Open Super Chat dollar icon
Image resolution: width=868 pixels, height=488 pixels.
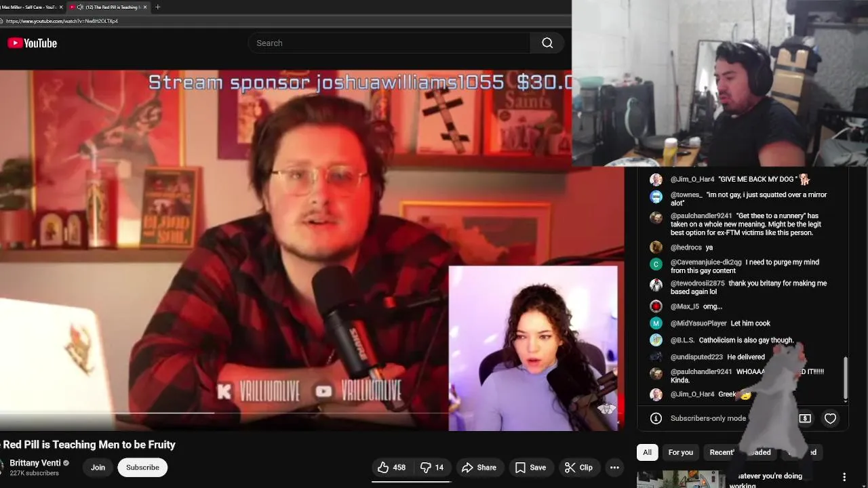(x=805, y=418)
